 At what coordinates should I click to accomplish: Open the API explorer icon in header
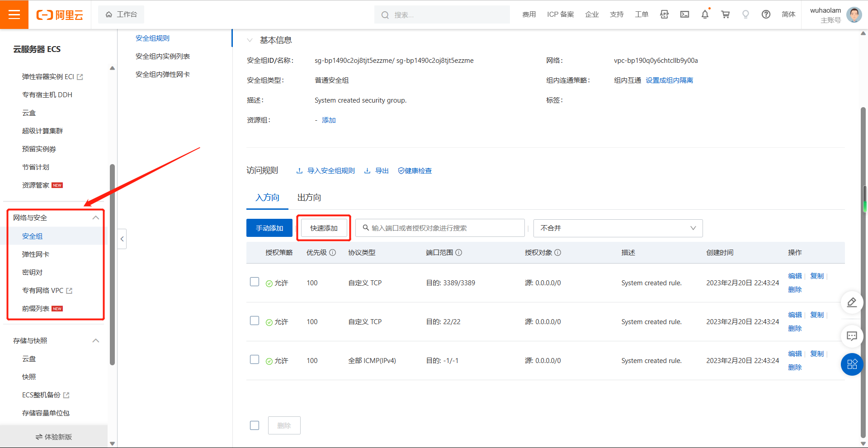(664, 14)
